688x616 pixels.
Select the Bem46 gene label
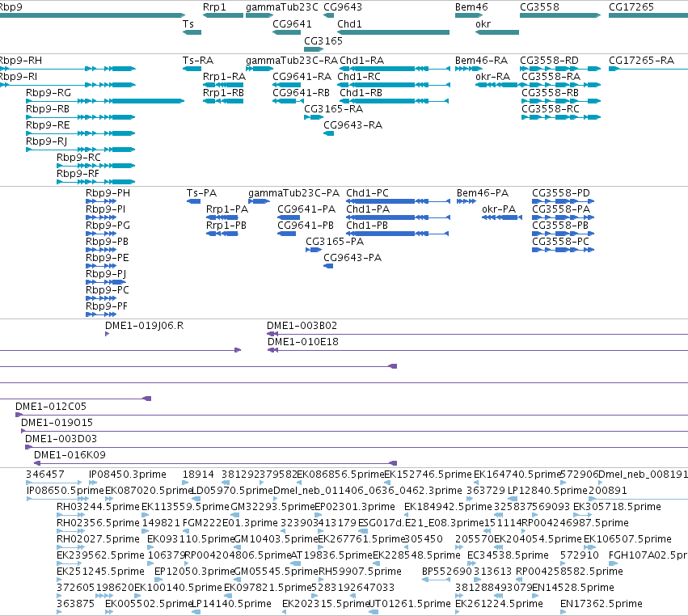click(x=471, y=7)
